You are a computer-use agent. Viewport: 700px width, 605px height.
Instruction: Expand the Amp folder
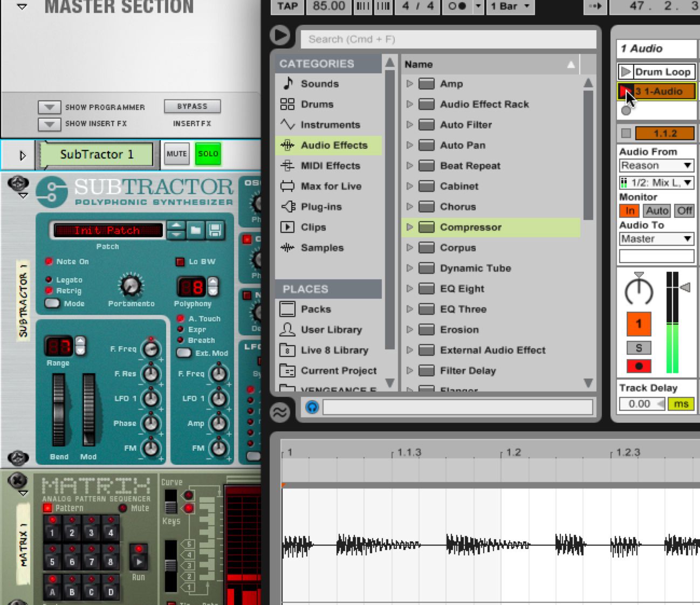coord(409,84)
